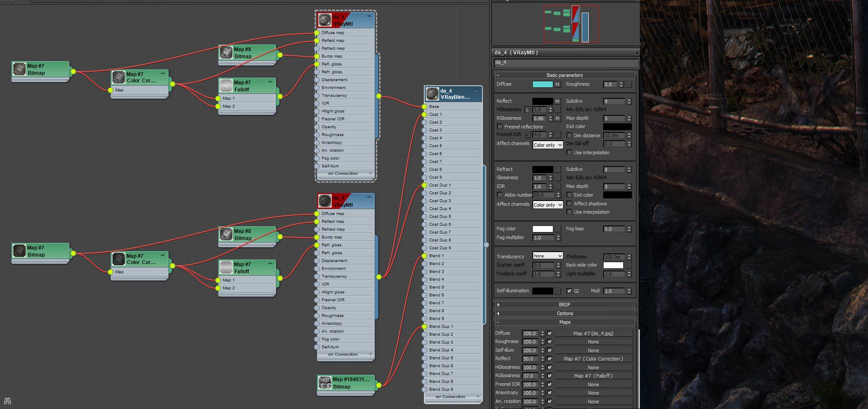Click the M map button beside RGlossiness
The width and height of the screenshot is (868, 409).
coord(557,118)
